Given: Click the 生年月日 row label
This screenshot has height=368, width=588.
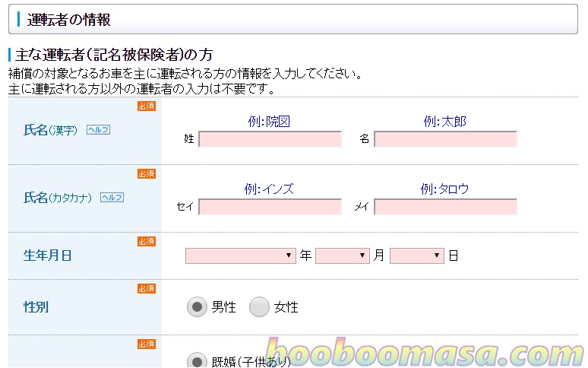Looking at the screenshot, I should 47,255.
